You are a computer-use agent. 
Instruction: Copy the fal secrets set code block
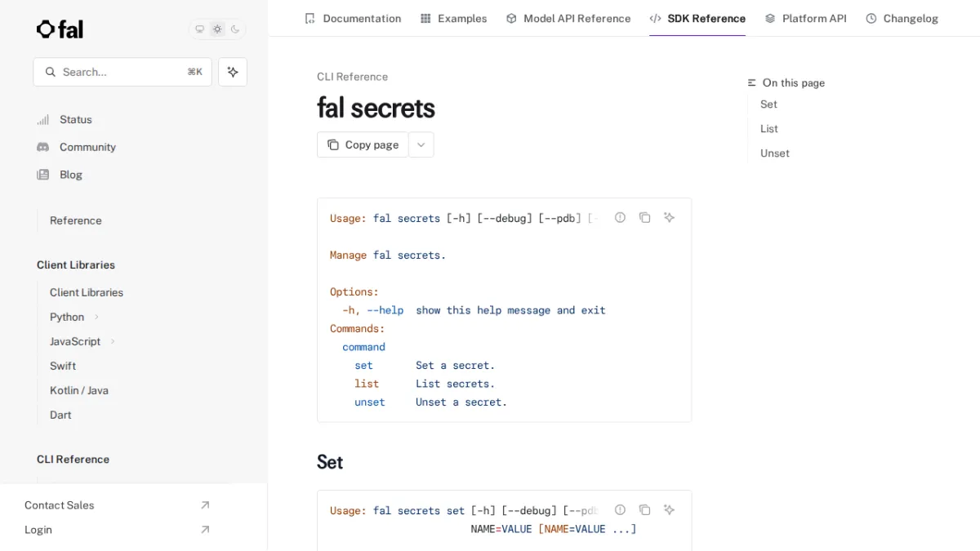click(644, 509)
